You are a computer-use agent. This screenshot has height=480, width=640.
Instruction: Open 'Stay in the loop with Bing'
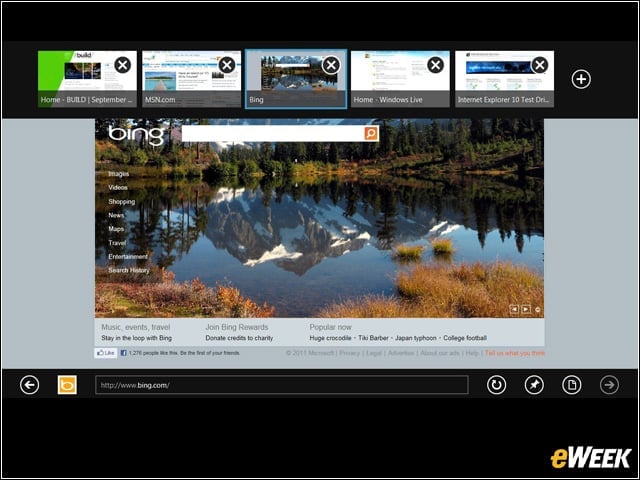137,338
